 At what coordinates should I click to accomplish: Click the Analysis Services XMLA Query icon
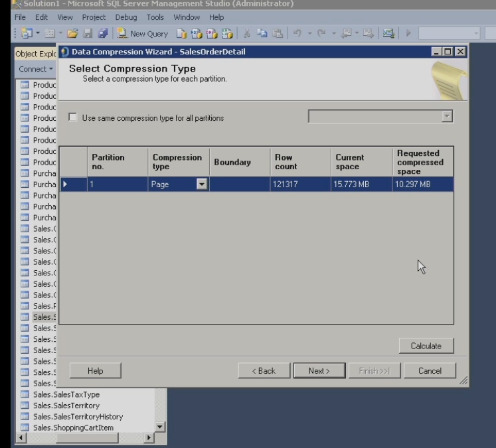[x=227, y=33]
